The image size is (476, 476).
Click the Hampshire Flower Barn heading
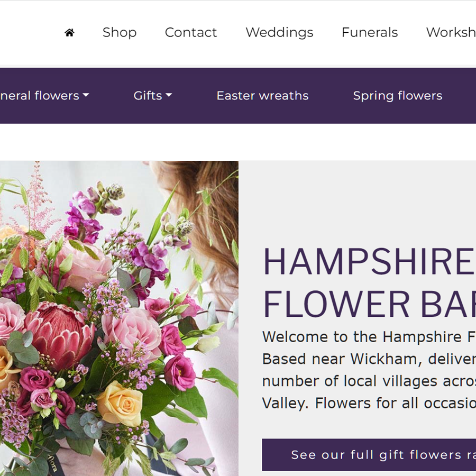tap(369, 283)
